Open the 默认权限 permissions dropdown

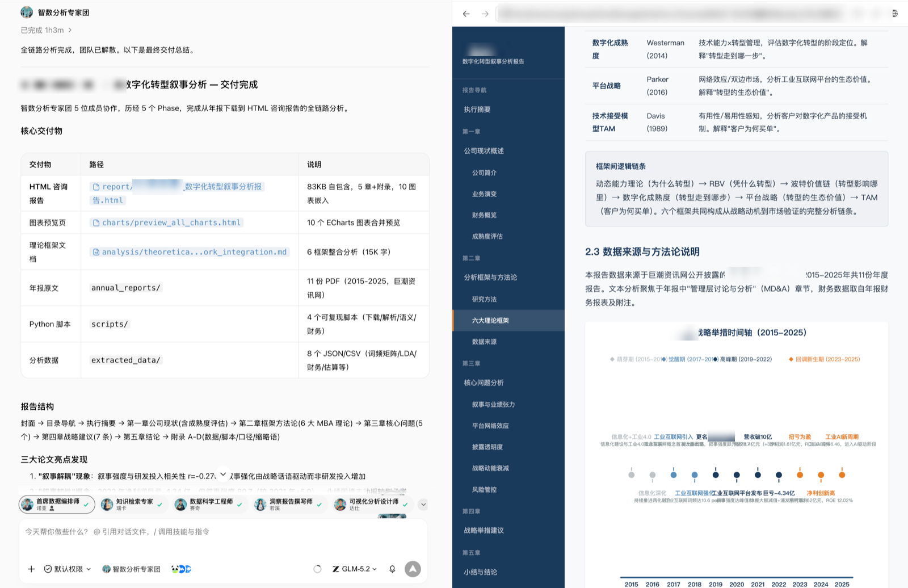(x=68, y=569)
